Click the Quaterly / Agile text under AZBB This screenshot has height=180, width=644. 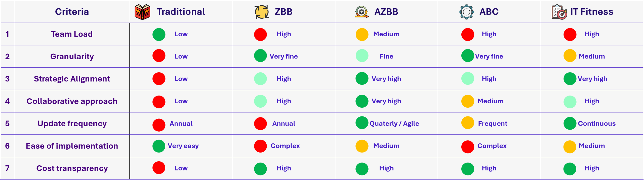pyautogui.click(x=394, y=124)
